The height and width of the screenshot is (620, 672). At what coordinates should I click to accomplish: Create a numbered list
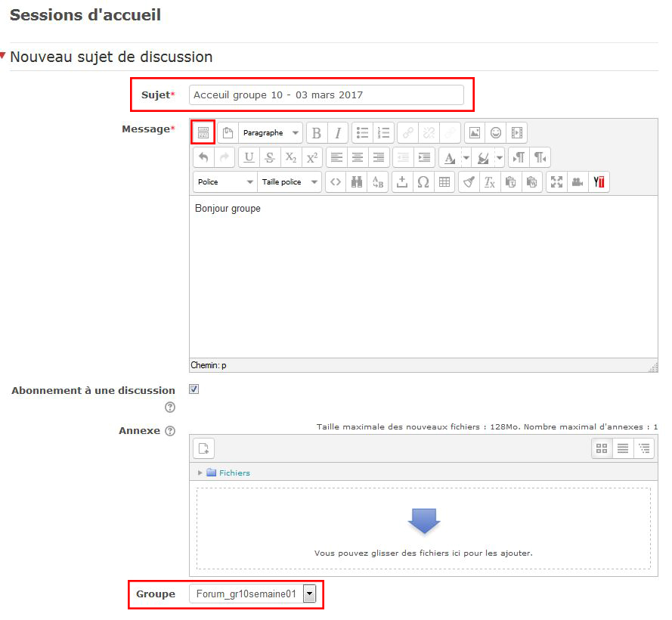[x=384, y=133]
